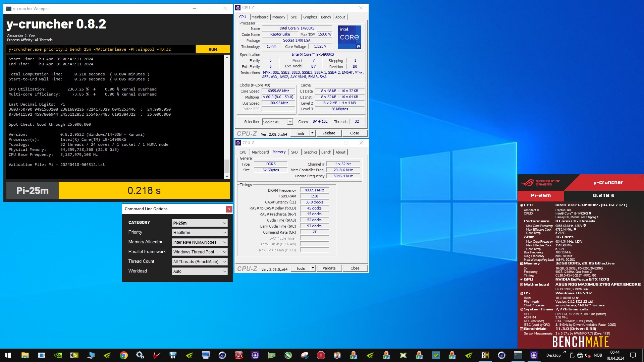Click Close button in CPU-Z processor window
Screen dimensions: 644x362
point(355,133)
